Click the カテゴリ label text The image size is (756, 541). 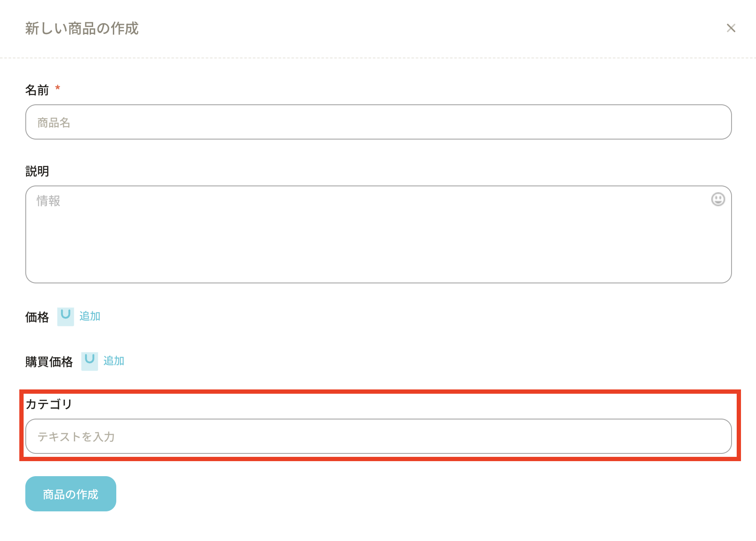coord(48,404)
